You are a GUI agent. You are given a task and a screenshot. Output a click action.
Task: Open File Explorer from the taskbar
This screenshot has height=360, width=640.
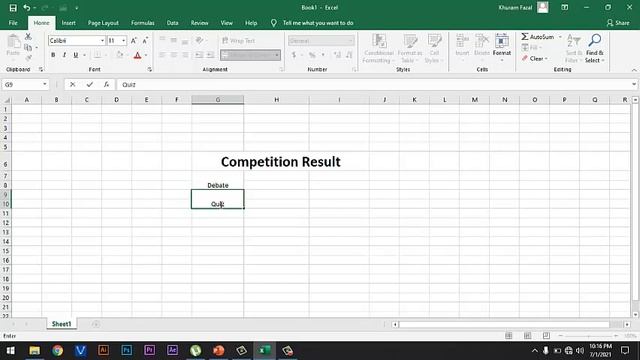pyautogui.click(x=35, y=350)
